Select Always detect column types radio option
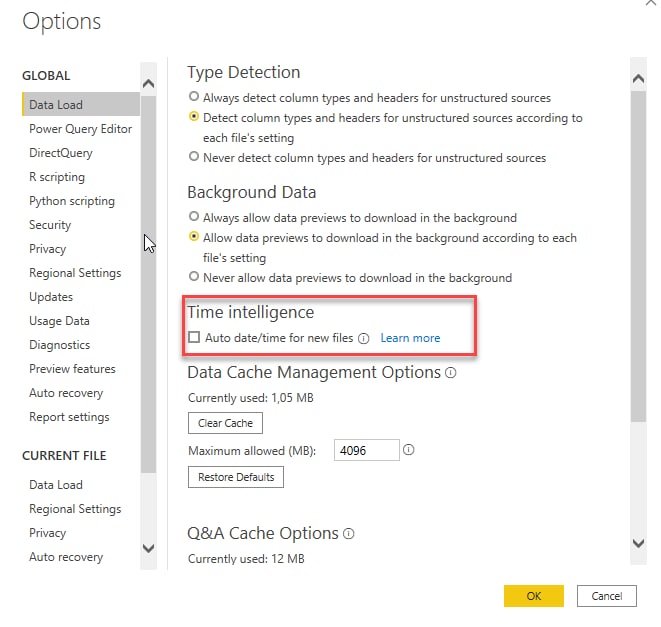This screenshot has height=627, width=661. click(194, 97)
